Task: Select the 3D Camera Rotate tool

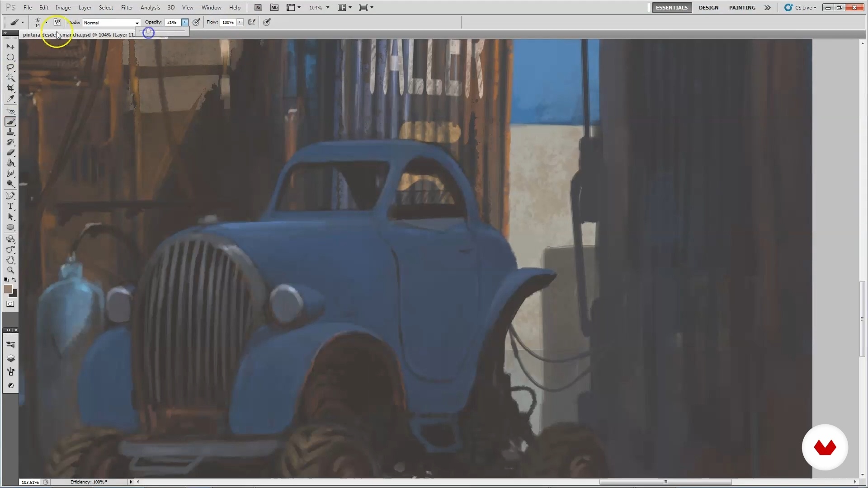Action: 10,250
